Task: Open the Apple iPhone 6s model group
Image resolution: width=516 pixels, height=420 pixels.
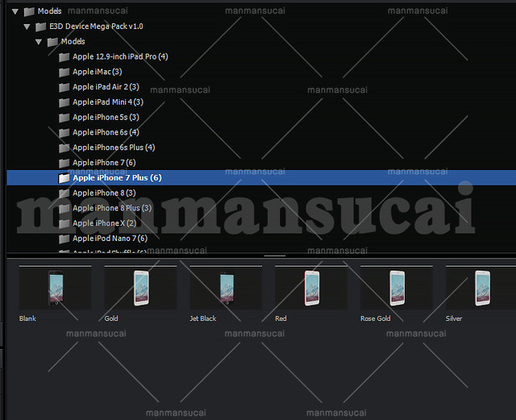Action: tap(105, 132)
